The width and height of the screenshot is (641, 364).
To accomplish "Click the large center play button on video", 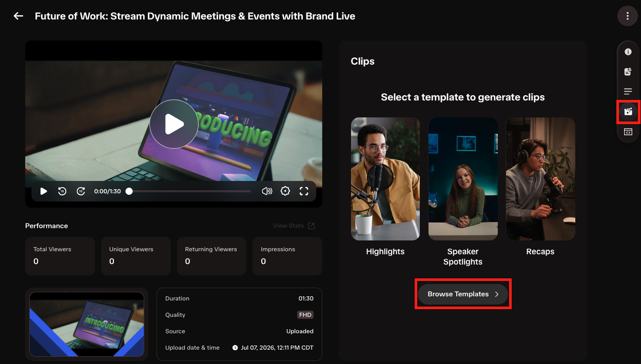I will pyautogui.click(x=174, y=124).
